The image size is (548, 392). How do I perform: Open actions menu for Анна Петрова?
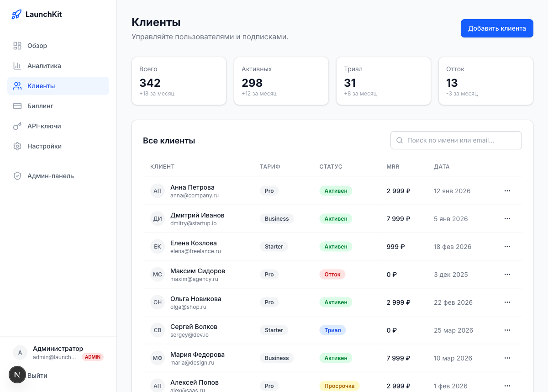[507, 191]
